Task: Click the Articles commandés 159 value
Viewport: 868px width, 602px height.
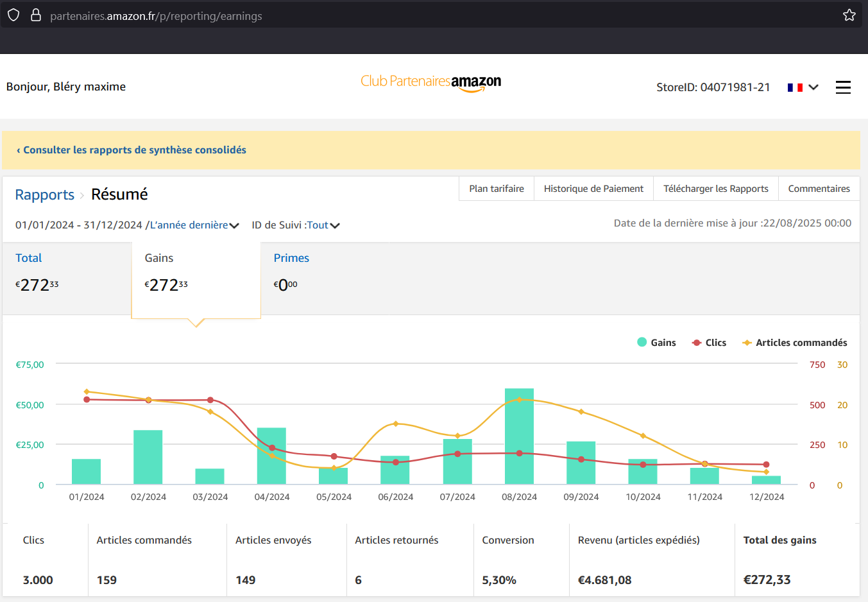Action: click(106, 580)
